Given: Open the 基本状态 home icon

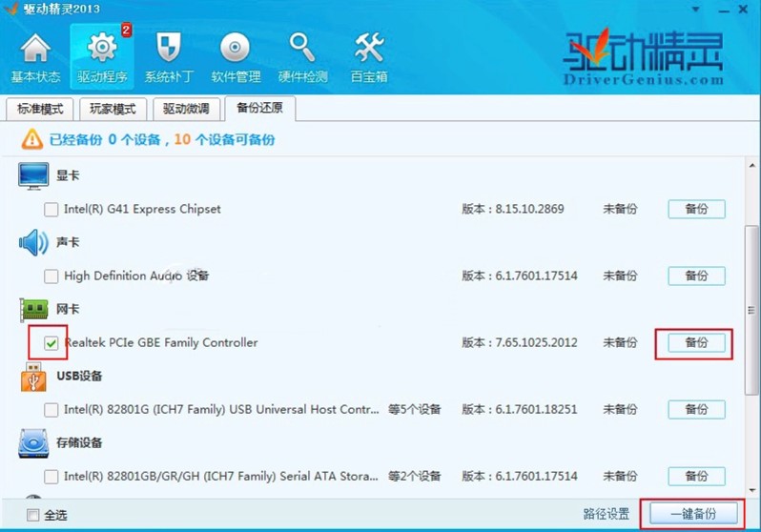Looking at the screenshot, I should pos(35,58).
